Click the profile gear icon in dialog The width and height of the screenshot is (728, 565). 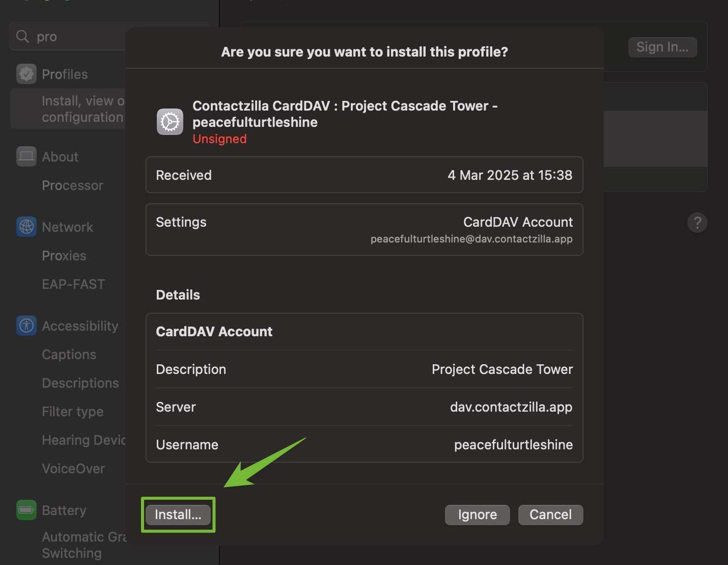[x=170, y=122]
